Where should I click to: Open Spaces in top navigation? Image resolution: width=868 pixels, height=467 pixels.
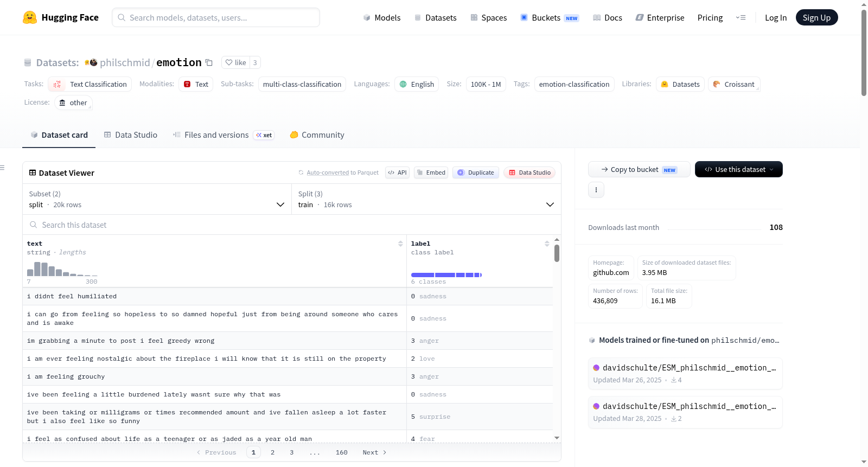489,17
